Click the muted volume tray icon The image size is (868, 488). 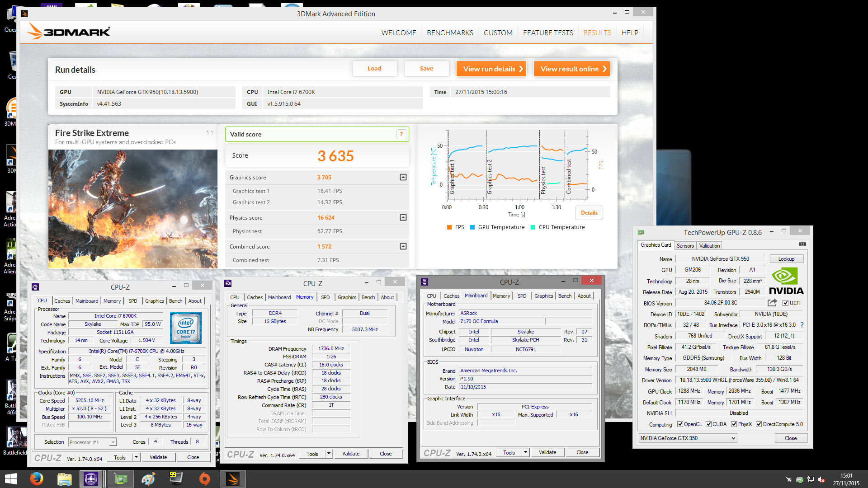coord(821,479)
